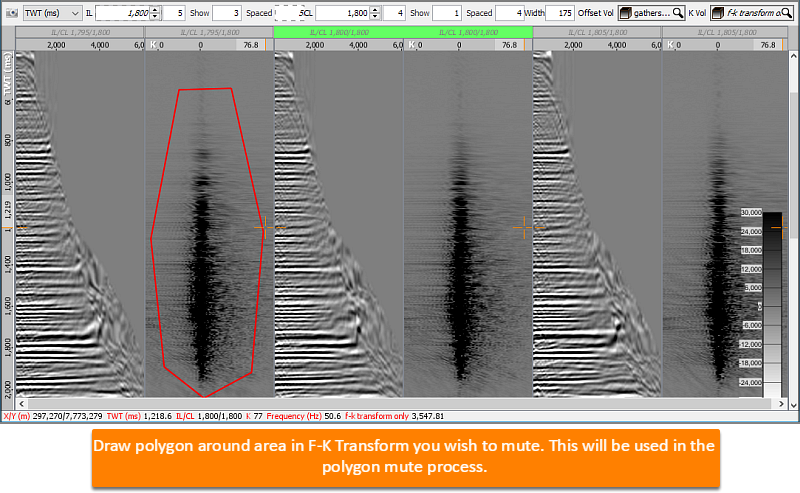Click the vertical scrollbar down arrow

click(x=794, y=405)
